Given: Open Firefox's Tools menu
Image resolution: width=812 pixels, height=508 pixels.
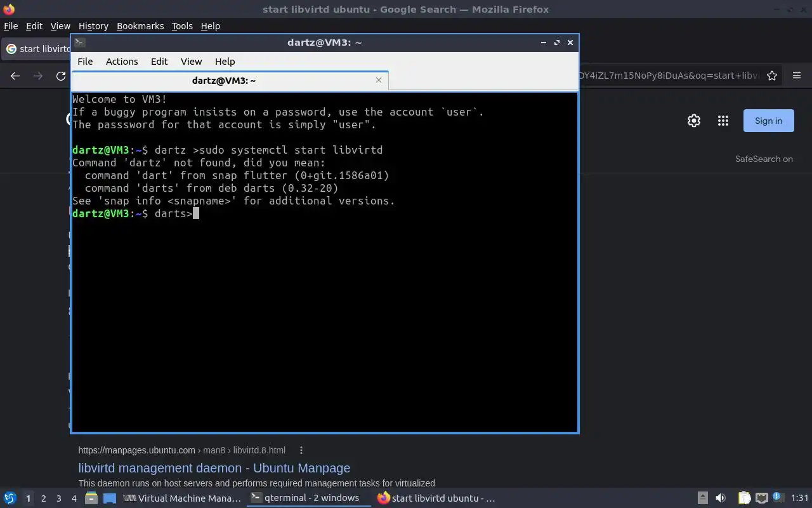Looking at the screenshot, I should click(182, 26).
